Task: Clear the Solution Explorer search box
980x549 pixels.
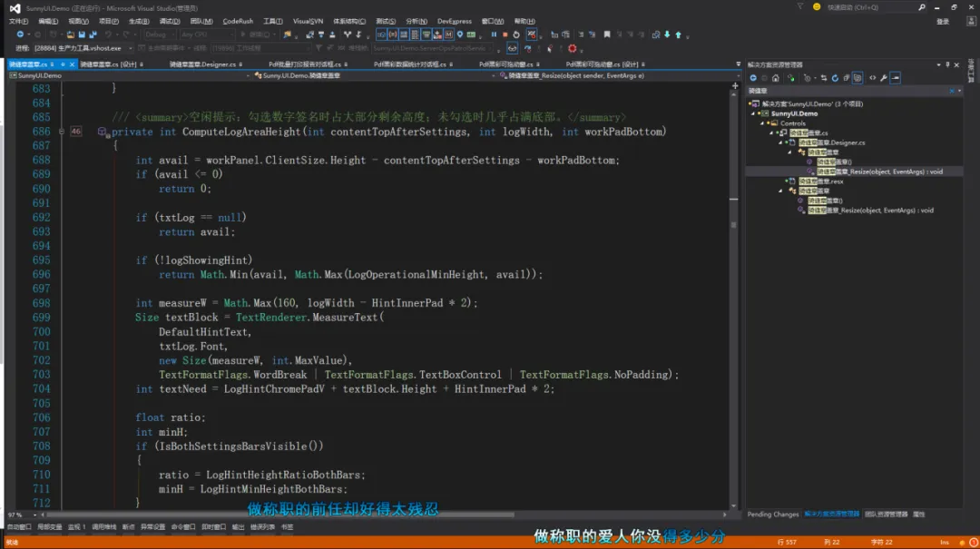Action: [952, 92]
